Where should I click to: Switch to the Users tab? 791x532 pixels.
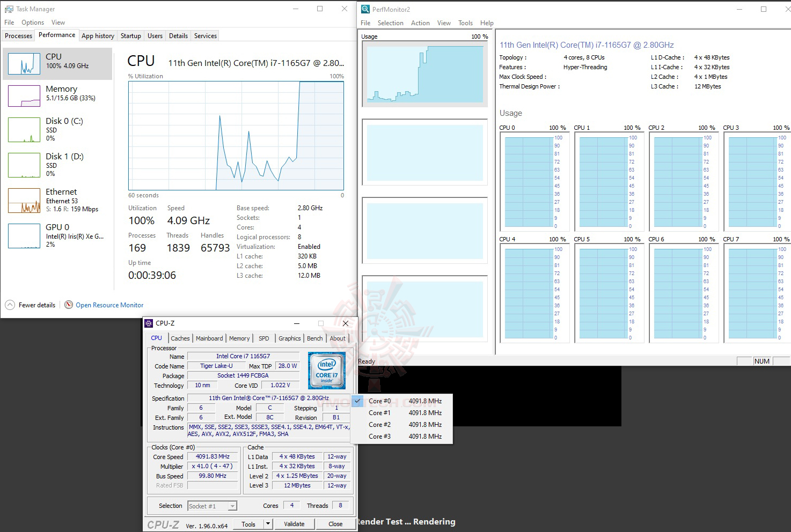pos(155,36)
